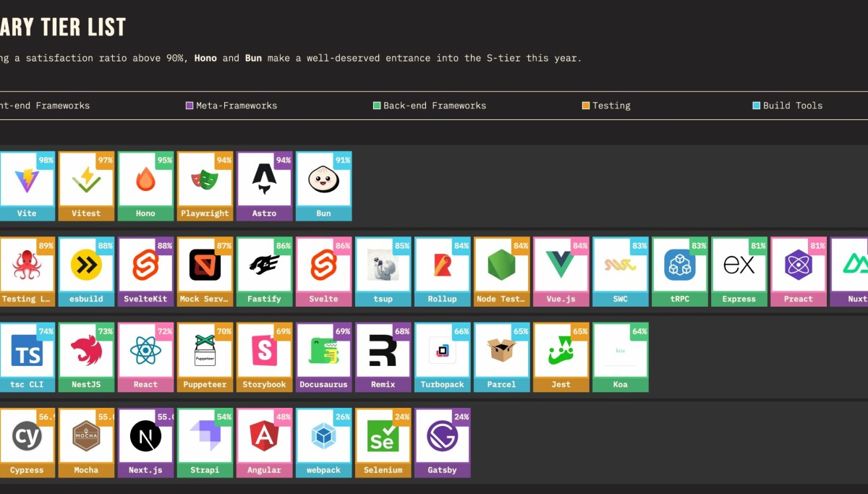This screenshot has height=494, width=868.
Task: Click the bold Hono link in description
Action: (206, 58)
